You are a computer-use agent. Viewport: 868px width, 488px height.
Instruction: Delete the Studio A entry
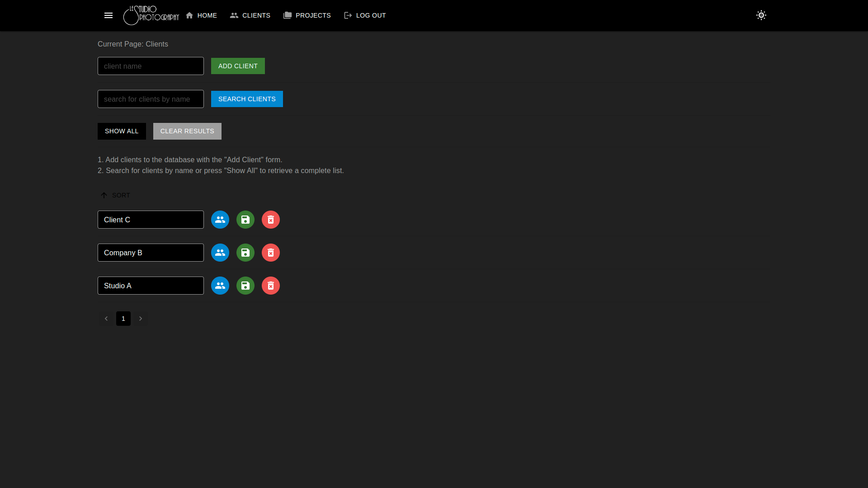coord(271,286)
